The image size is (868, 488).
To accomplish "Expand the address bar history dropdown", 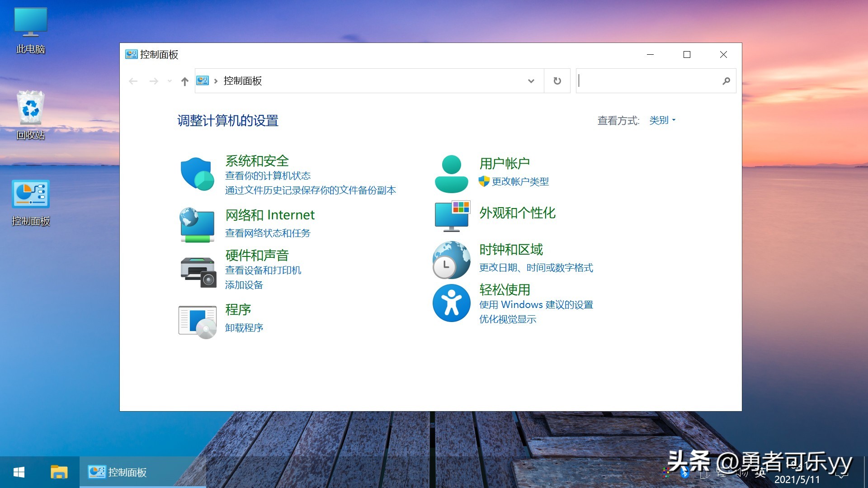I will [x=530, y=81].
